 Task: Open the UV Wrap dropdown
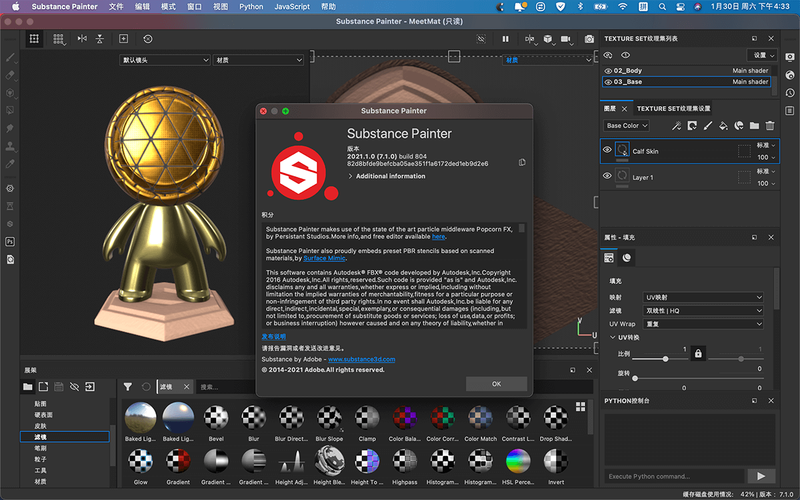(703, 324)
